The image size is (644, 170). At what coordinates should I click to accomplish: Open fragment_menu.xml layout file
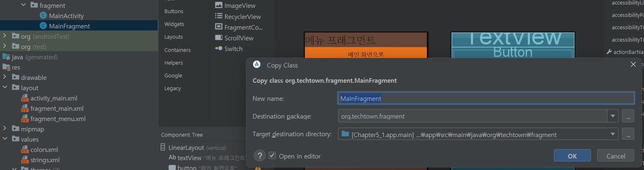click(58, 119)
